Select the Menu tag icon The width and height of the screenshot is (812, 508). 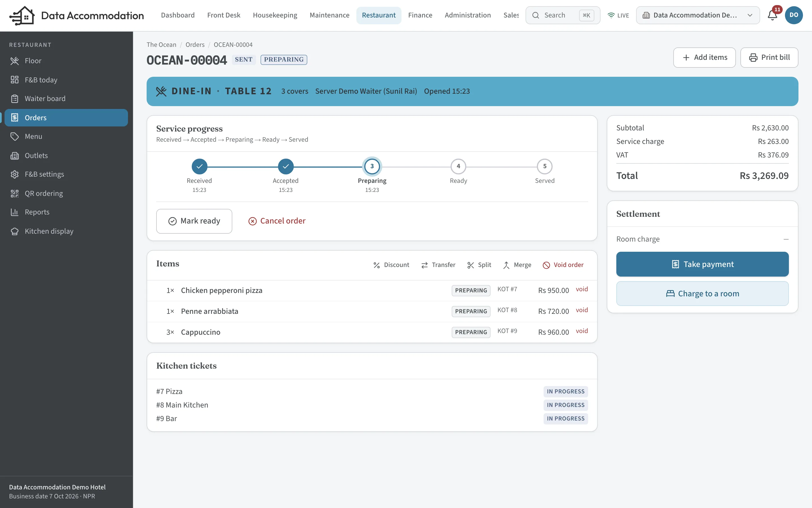tap(14, 136)
